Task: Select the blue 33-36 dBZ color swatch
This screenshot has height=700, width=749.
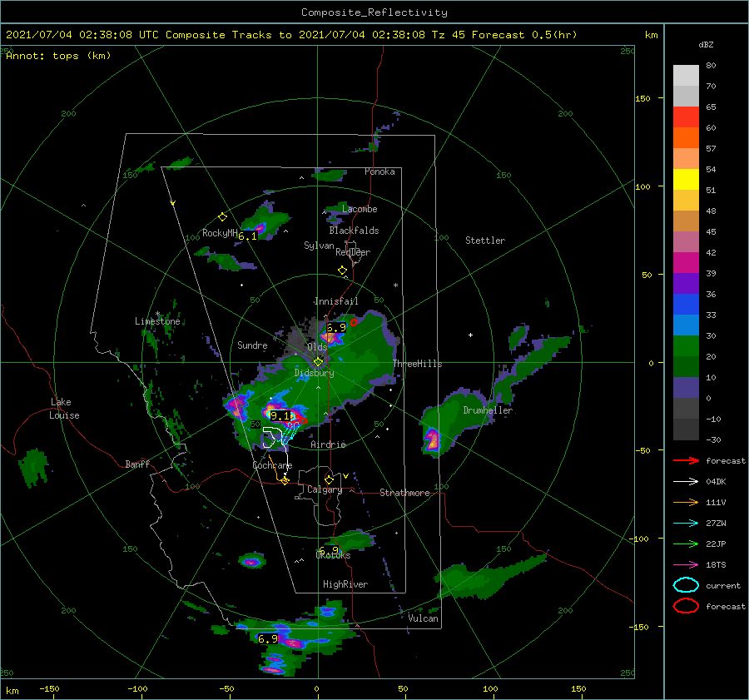Action: (686, 305)
